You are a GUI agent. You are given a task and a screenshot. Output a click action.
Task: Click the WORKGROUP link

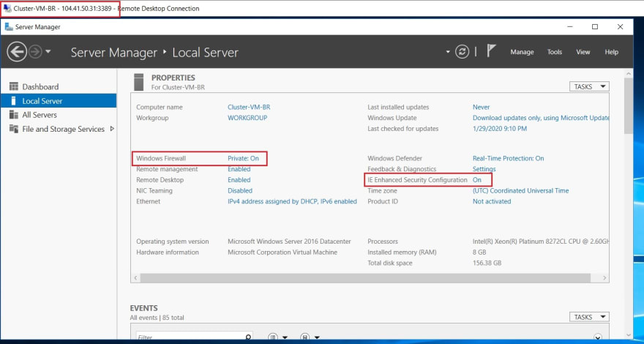pyautogui.click(x=247, y=118)
